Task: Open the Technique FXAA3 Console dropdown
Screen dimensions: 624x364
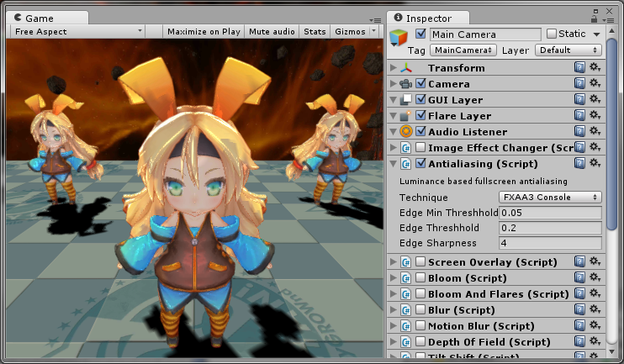Action: point(550,197)
